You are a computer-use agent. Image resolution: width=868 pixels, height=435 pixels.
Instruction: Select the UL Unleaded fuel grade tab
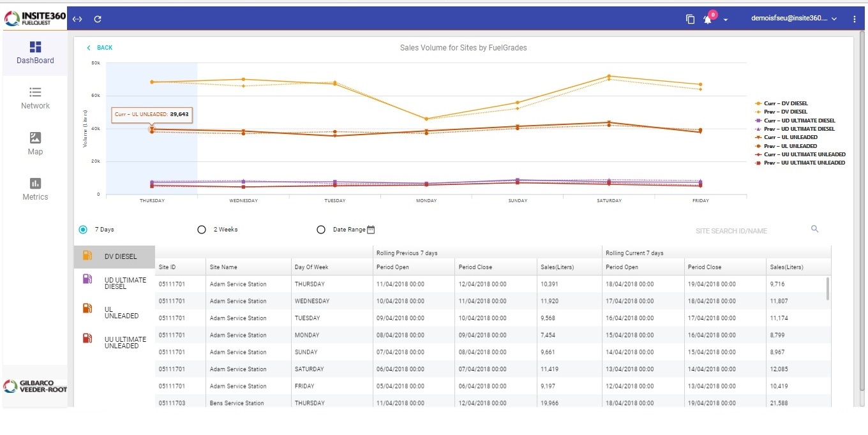click(115, 313)
